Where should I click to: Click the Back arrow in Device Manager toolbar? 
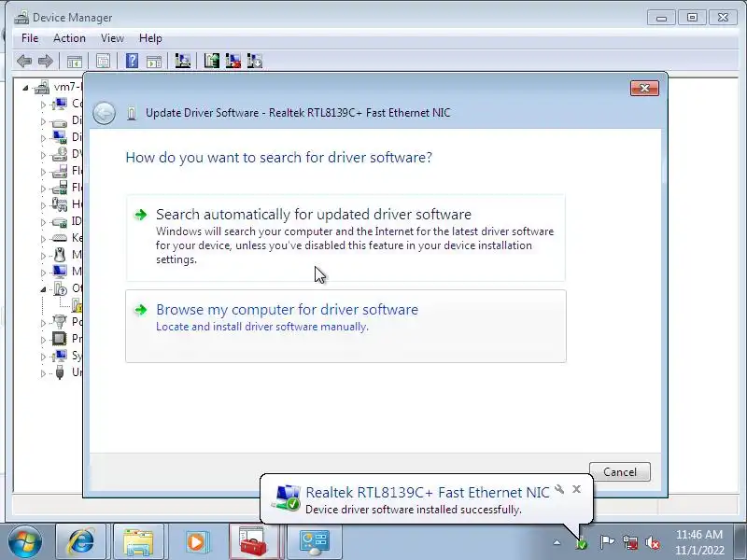pos(24,61)
